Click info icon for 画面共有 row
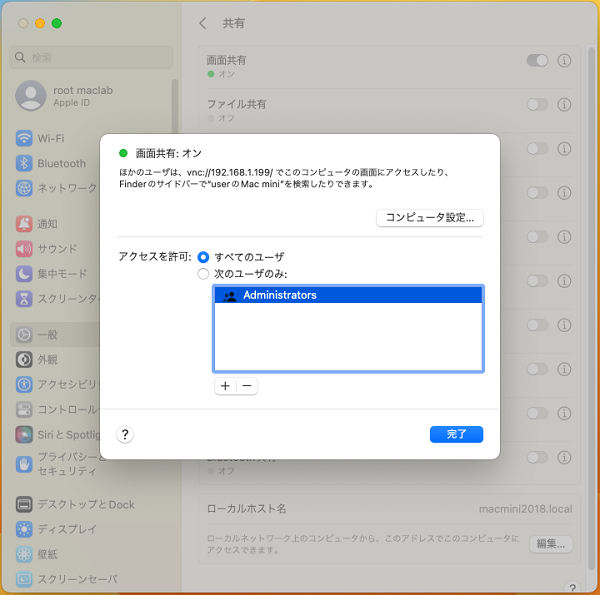The image size is (600, 595). point(564,60)
